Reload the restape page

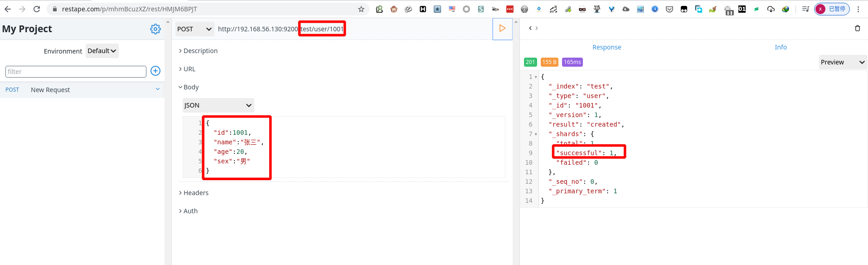pos(37,9)
